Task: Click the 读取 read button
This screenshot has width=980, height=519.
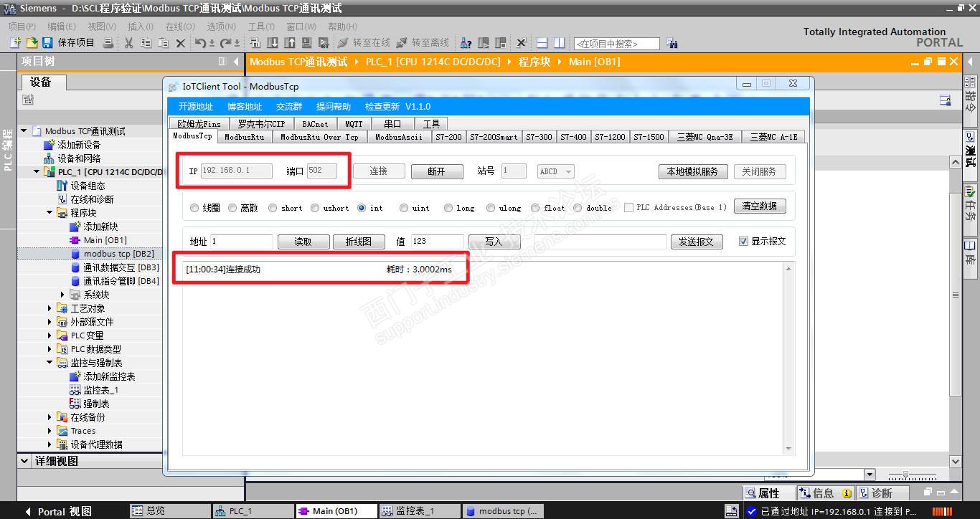Action: [x=303, y=242]
